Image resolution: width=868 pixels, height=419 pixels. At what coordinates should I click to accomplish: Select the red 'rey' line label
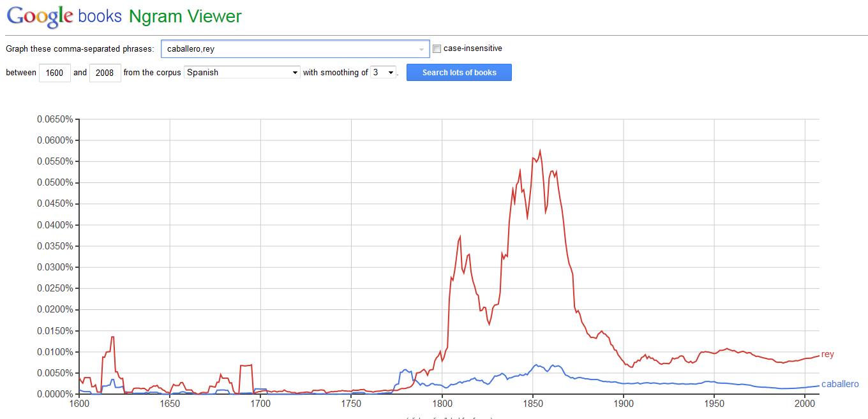828,354
